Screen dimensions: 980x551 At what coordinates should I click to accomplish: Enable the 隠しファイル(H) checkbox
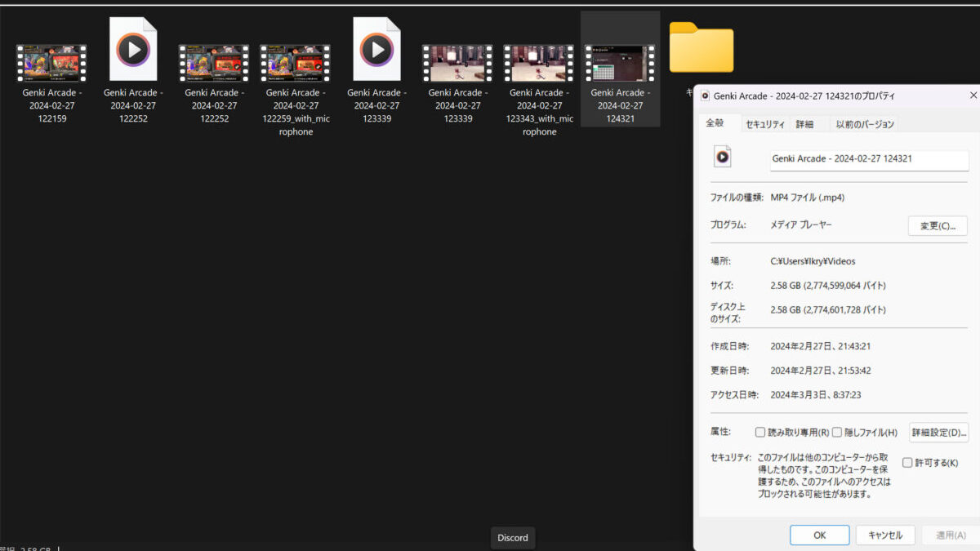pyautogui.click(x=837, y=432)
